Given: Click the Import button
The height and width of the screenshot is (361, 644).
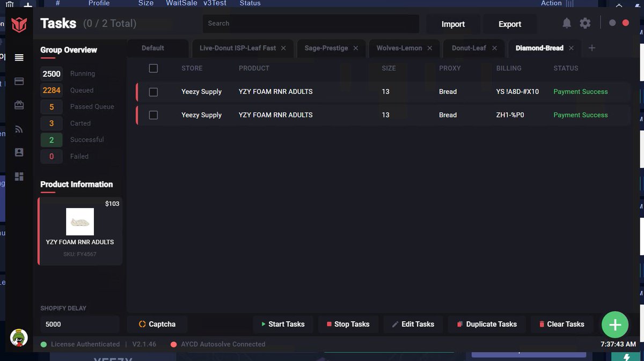Looking at the screenshot, I should pyautogui.click(x=453, y=24).
